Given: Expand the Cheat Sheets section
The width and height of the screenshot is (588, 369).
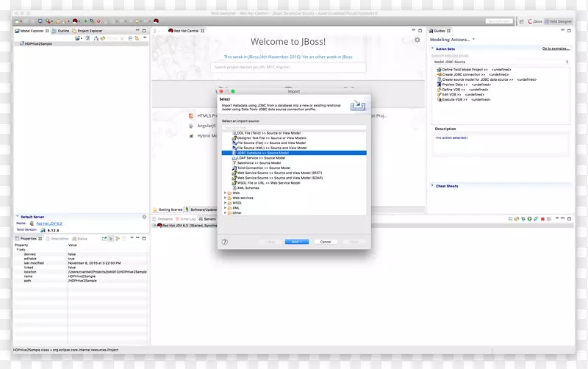Looking at the screenshot, I should pyautogui.click(x=432, y=186).
